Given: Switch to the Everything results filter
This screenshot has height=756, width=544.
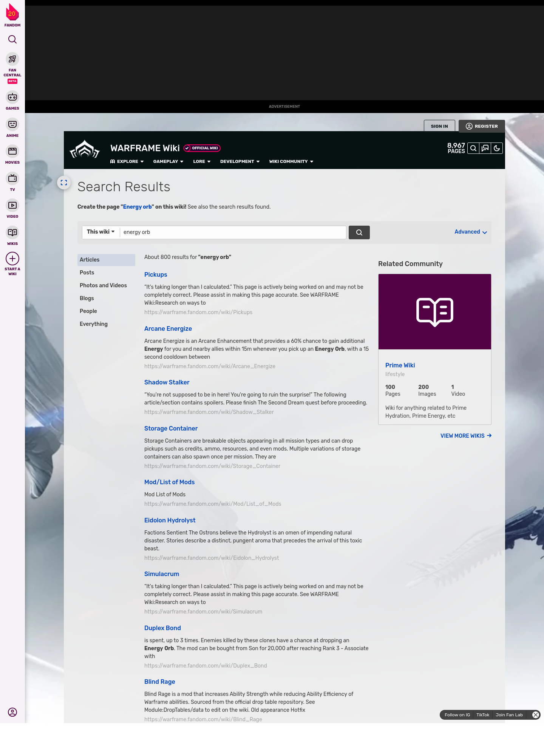Looking at the screenshot, I should [94, 324].
